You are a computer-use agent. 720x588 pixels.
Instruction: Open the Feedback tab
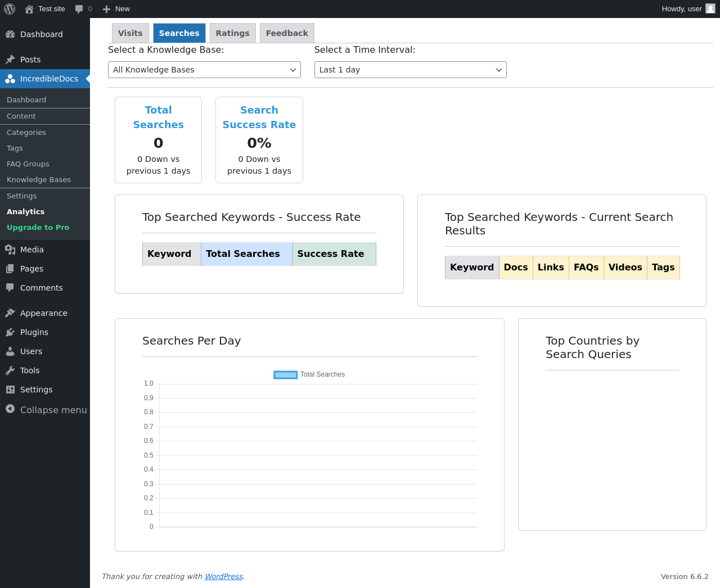[x=287, y=33]
